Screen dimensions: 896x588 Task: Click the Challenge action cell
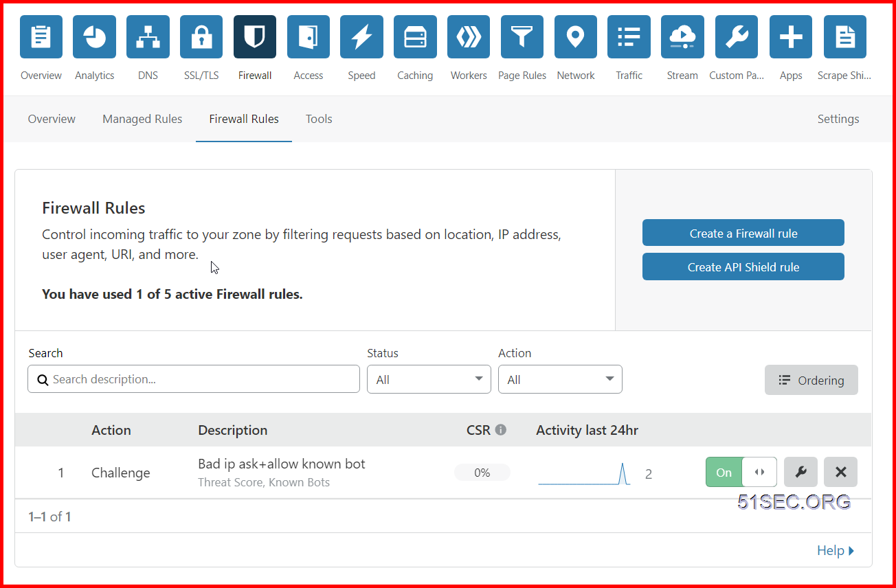[121, 473]
